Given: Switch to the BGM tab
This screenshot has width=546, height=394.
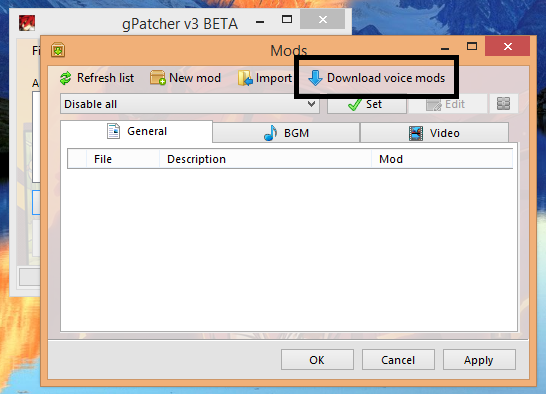Looking at the screenshot, I should 286,133.
